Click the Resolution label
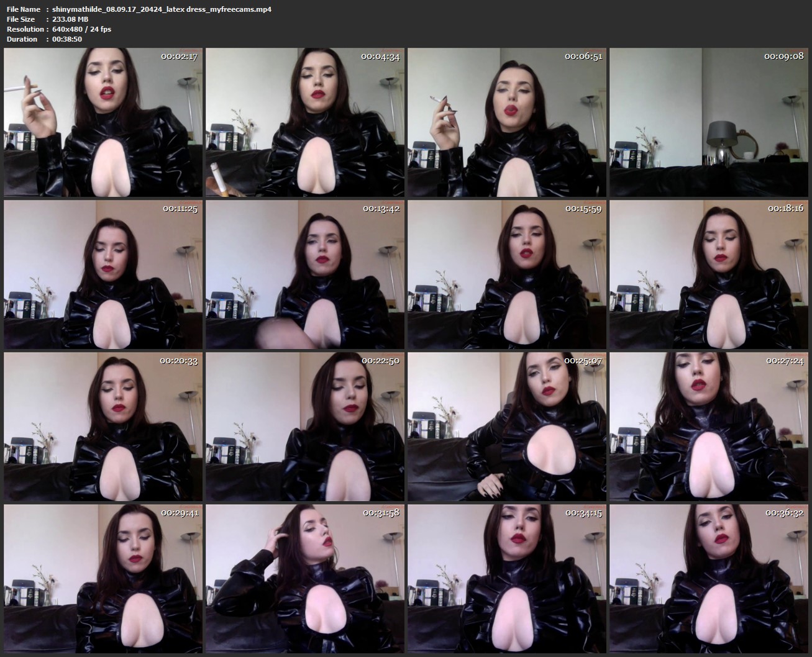Image resolution: width=812 pixels, height=657 pixels. point(25,29)
